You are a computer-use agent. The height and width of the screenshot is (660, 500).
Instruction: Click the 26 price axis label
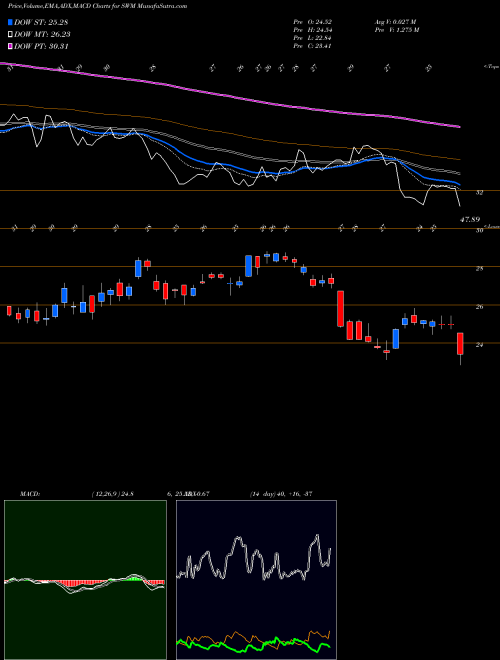click(479, 307)
